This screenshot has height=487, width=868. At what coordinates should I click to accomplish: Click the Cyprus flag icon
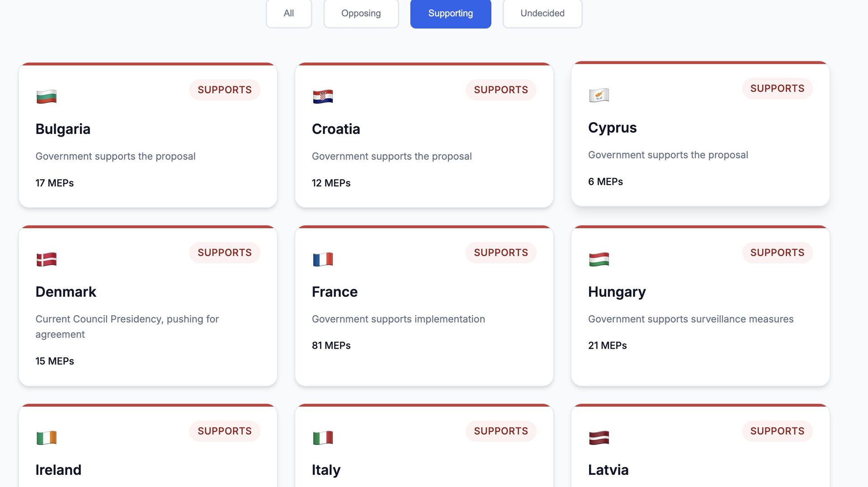[x=599, y=95]
